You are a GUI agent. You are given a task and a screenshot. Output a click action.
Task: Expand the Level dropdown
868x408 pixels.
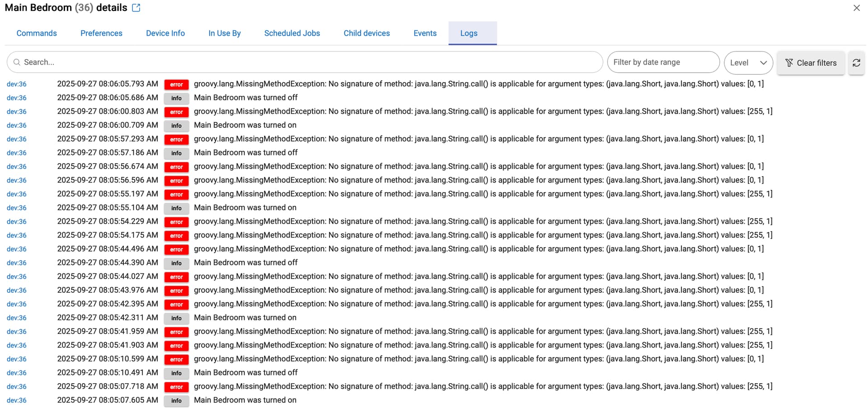(x=748, y=63)
